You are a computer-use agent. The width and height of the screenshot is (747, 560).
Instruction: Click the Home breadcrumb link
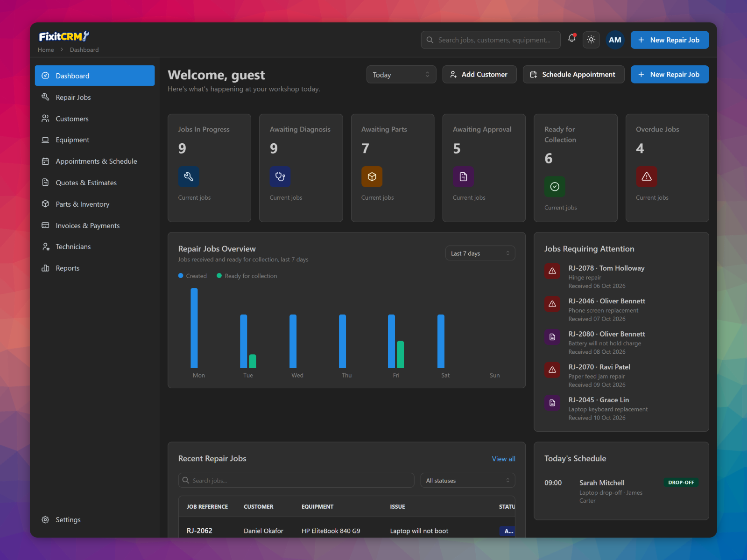[x=46, y=50]
